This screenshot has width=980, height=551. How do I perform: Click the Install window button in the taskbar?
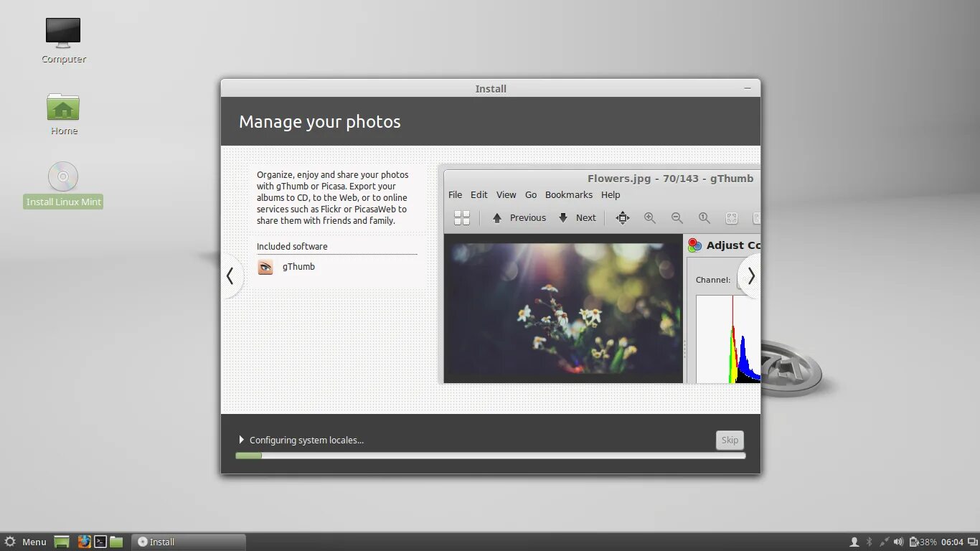(x=189, y=542)
